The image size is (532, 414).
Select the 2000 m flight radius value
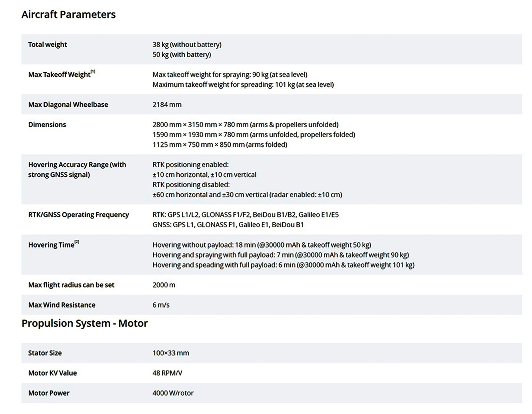[x=164, y=285]
